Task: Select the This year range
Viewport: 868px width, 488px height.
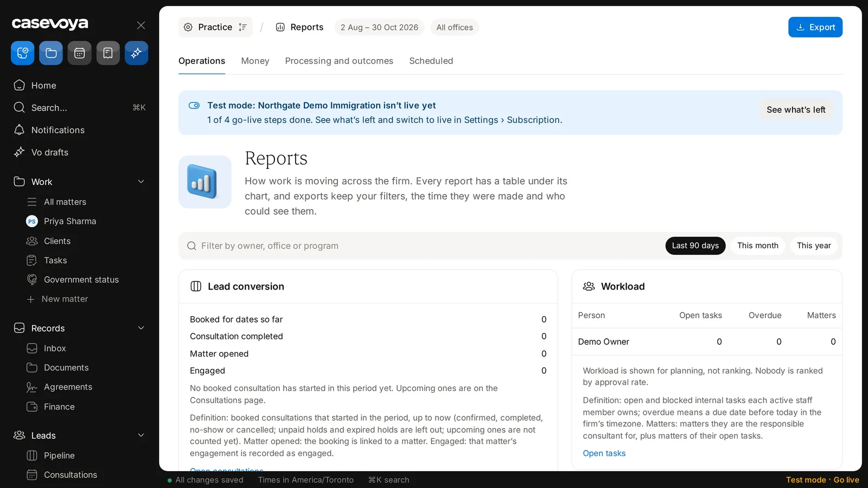Action: coord(814,246)
